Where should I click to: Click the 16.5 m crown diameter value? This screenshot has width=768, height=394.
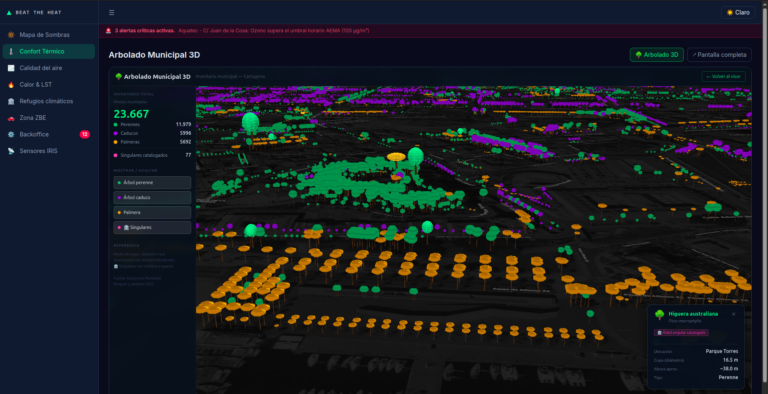730,360
